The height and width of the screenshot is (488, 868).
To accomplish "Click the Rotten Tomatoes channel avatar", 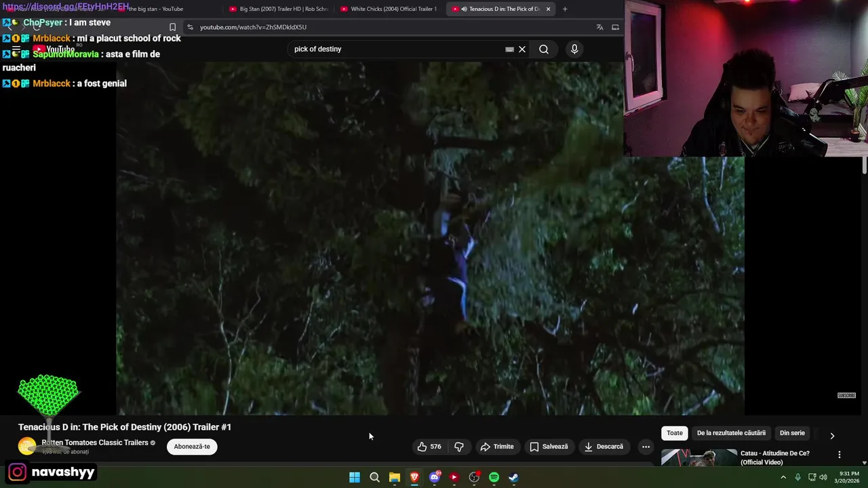I will (27, 446).
